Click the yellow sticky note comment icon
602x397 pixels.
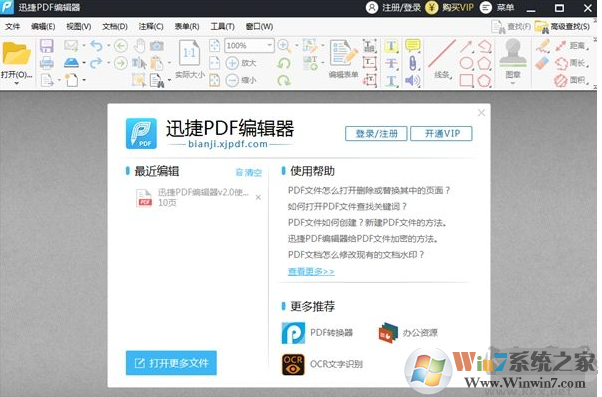click(x=412, y=45)
